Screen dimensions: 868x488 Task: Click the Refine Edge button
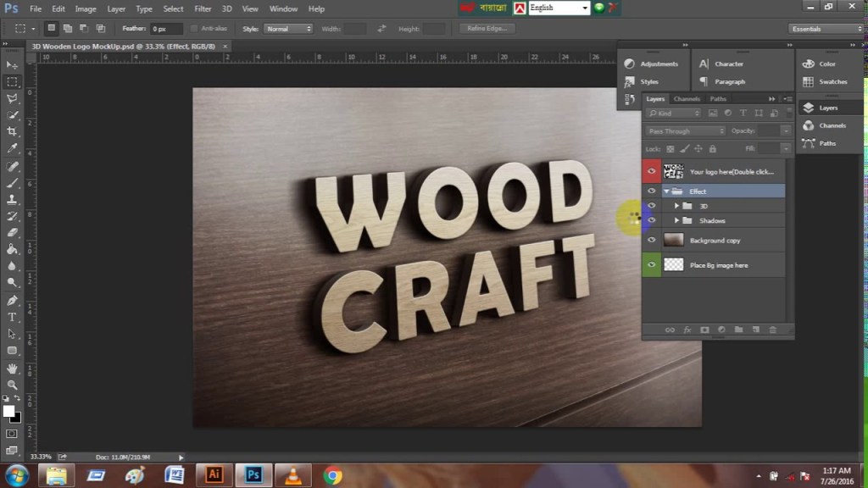[487, 28]
